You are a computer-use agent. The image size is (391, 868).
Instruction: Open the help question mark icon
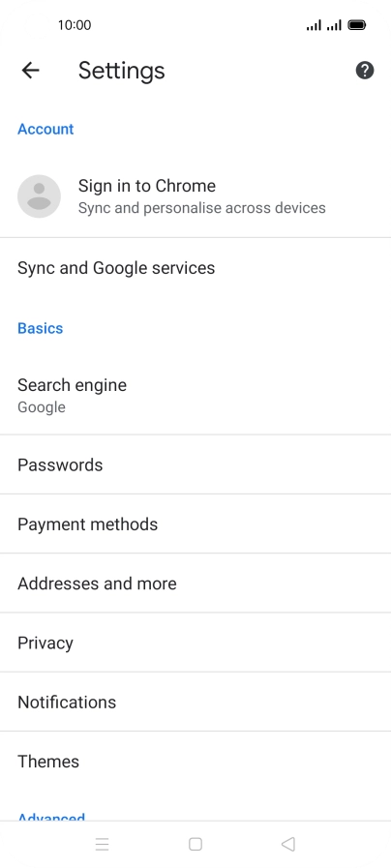click(365, 71)
